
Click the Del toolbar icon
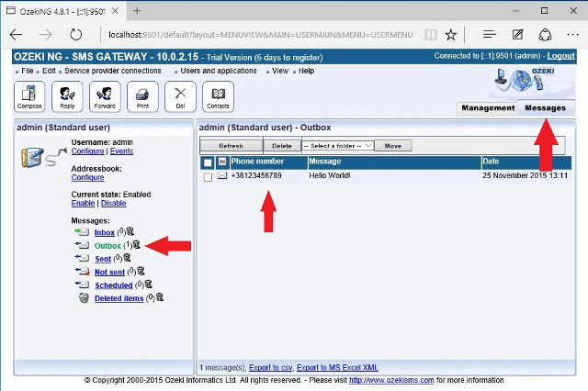point(180,96)
